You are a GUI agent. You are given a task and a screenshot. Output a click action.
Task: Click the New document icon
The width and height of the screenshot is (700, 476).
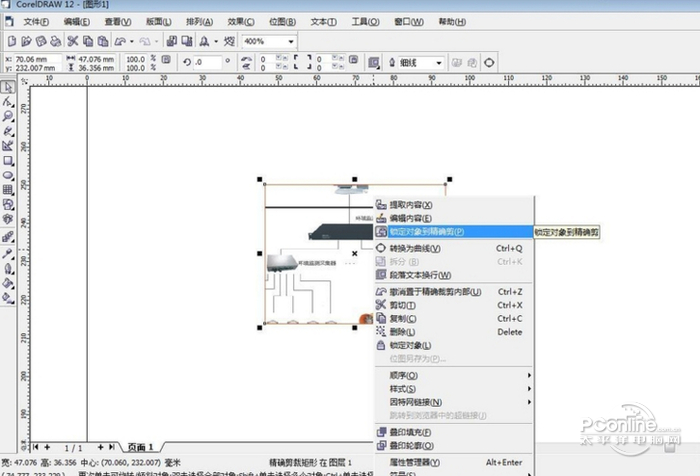click(x=10, y=41)
